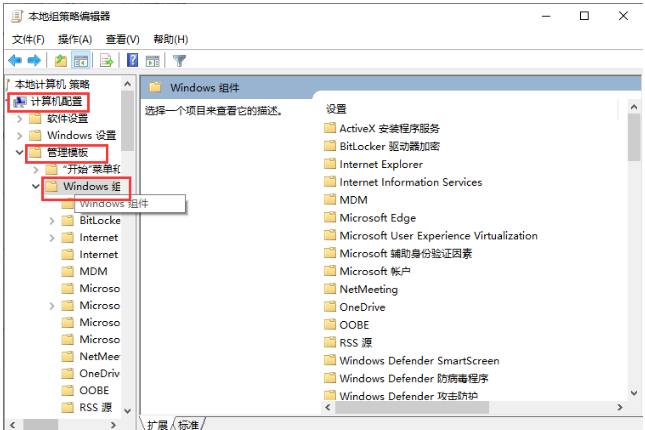Image resolution: width=645 pixels, height=430 pixels.
Task: Open MDM folder in the right list
Action: [353, 200]
